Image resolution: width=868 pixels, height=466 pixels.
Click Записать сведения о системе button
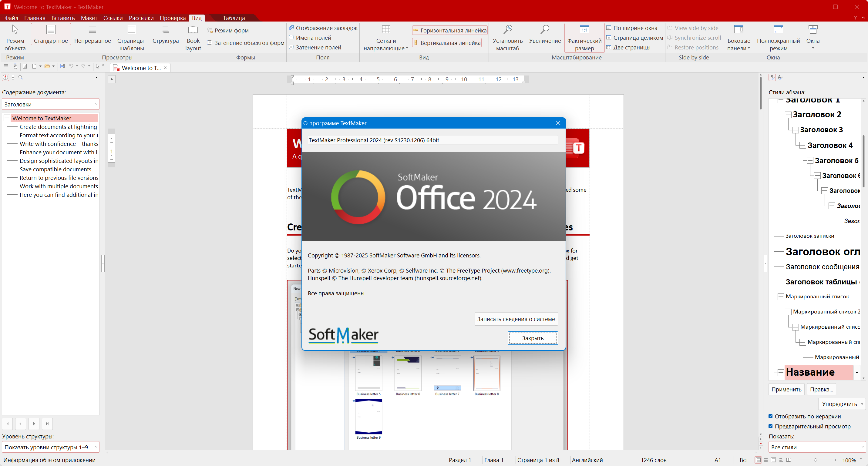[516, 319]
